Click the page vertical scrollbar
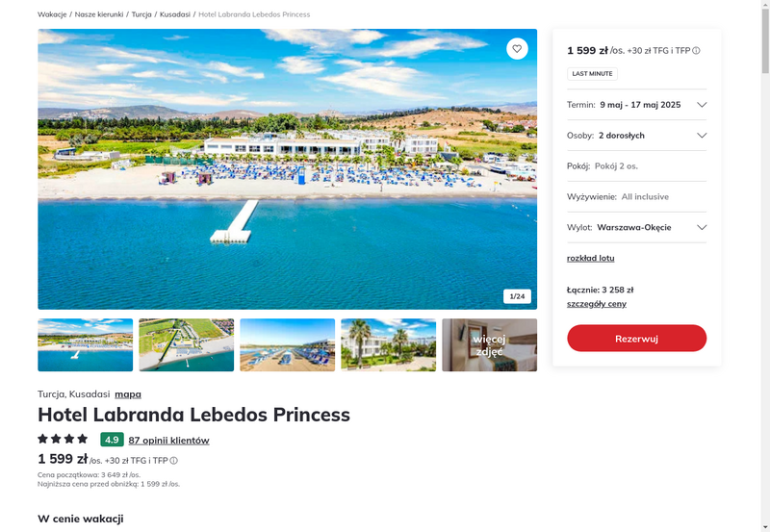This screenshot has height=532, width=770. coord(765,266)
